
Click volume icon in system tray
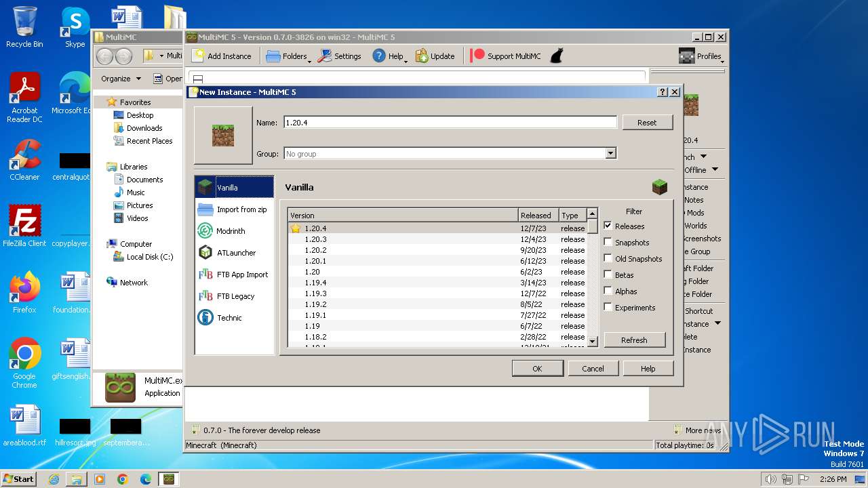[x=770, y=479]
